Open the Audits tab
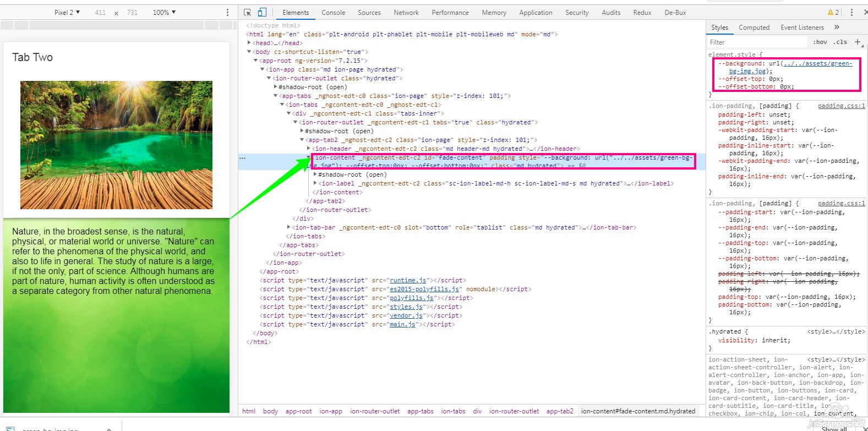The height and width of the screenshot is (431, 868). [611, 12]
